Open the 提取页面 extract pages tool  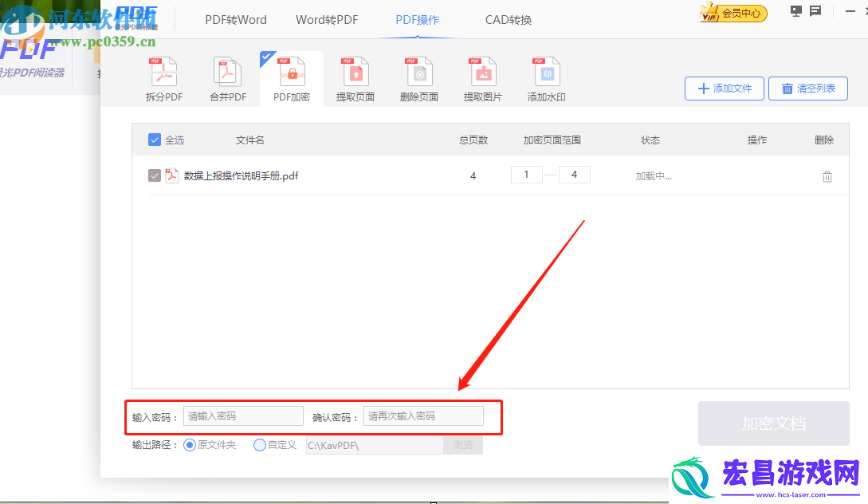coord(355,80)
